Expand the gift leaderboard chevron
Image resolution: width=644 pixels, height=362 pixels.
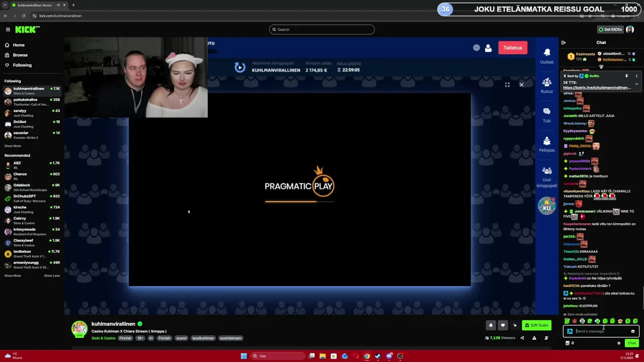click(601, 66)
